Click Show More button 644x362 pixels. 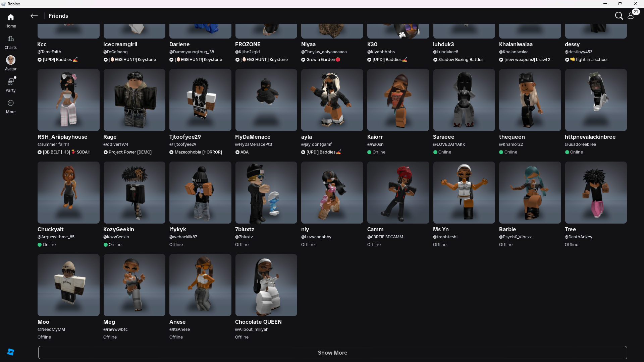click(x=332, y=353)
